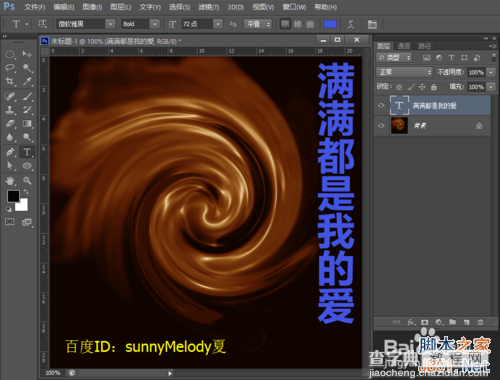This screenshot has width=500, height=380.
Task: Toggle lock position
Action: coord(422,87)
